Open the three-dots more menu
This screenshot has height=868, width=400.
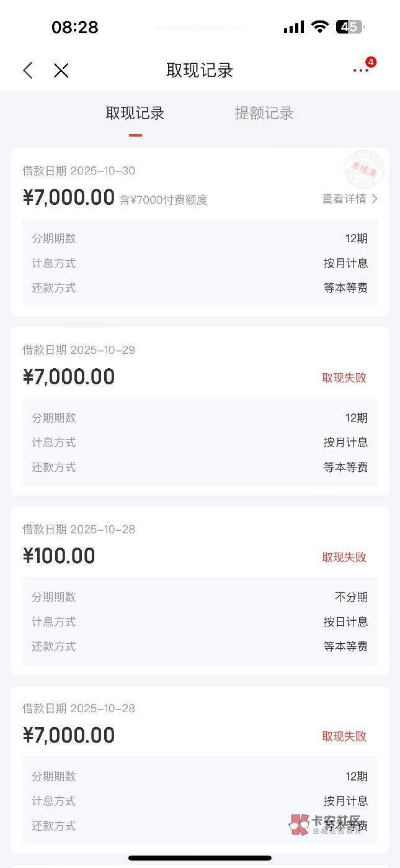pyautogui.click(x=360, y=71)
